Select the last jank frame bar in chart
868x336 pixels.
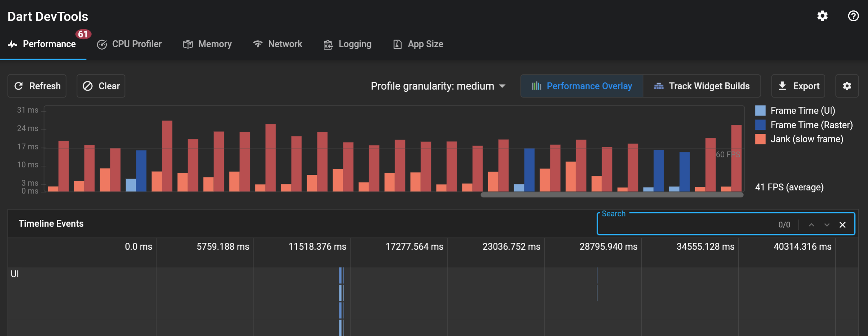(737, 158)
